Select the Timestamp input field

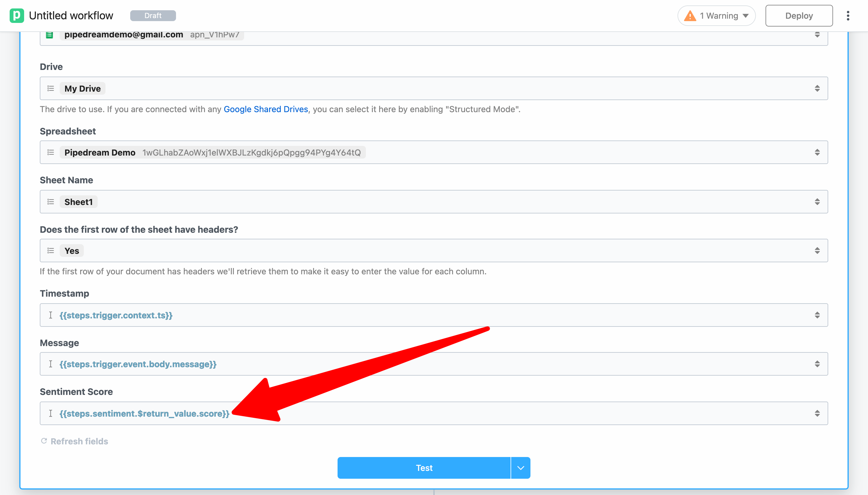(x=434, y=315)
